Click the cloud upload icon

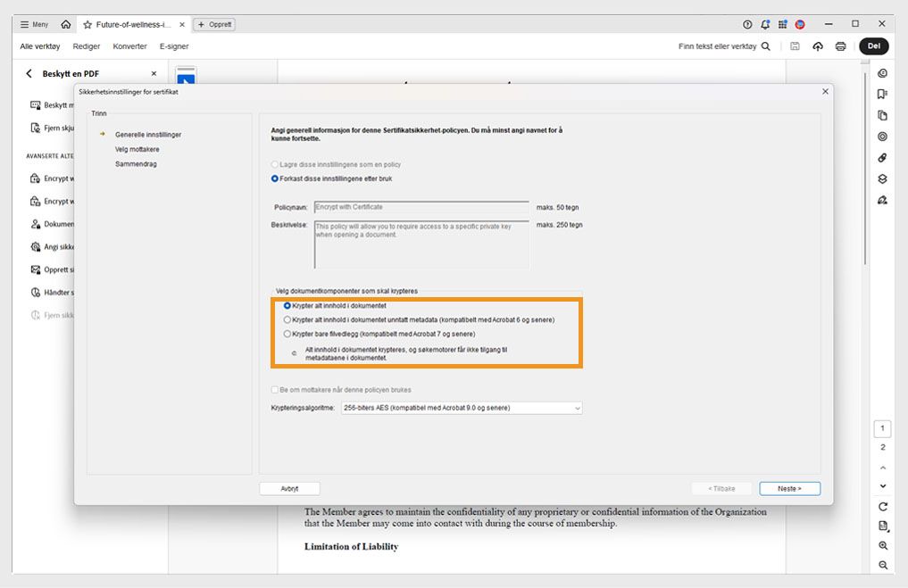click(818, 46)
